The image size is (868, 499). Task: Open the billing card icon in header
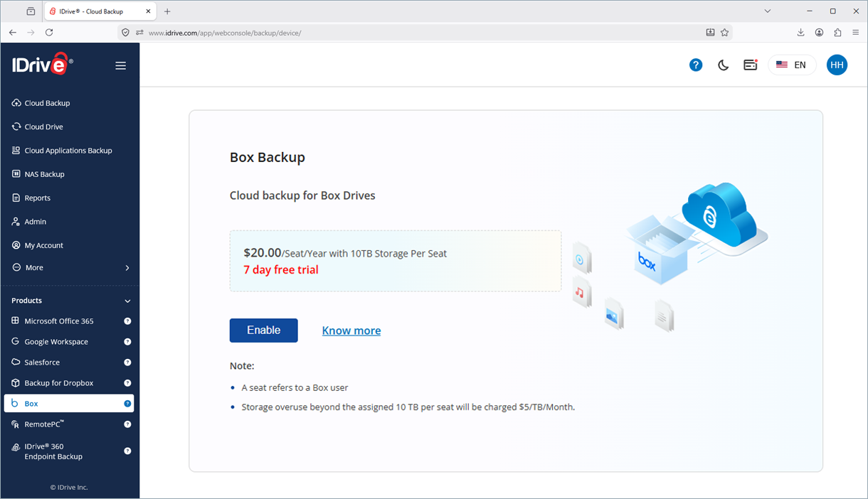751,65
